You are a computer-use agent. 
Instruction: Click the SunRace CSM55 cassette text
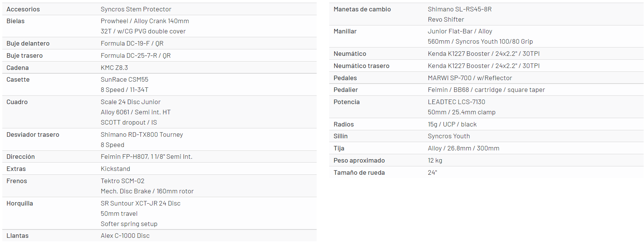(124, 79)
